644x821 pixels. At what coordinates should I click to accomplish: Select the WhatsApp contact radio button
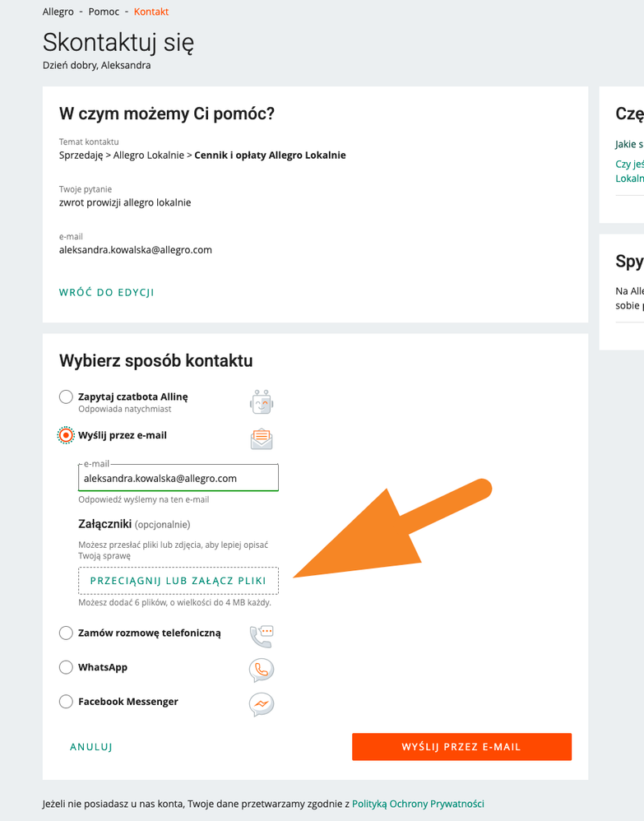point(66,667)
